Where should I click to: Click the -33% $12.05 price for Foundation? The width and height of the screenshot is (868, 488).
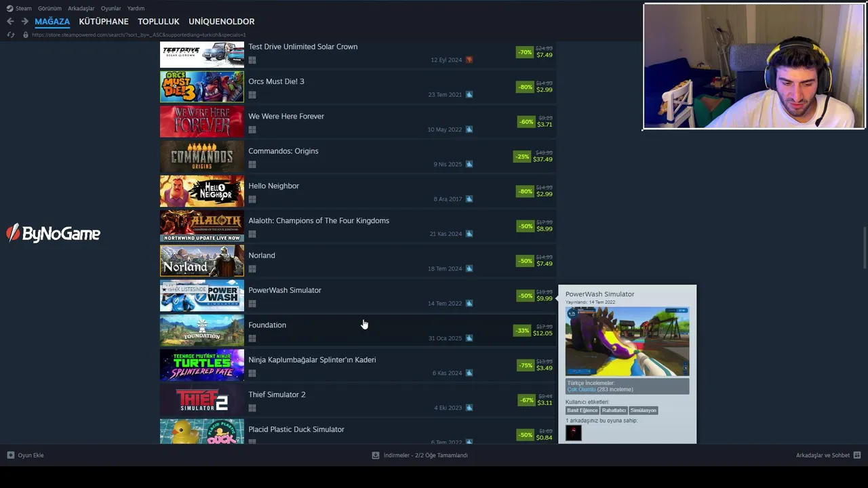coord(534,331)
